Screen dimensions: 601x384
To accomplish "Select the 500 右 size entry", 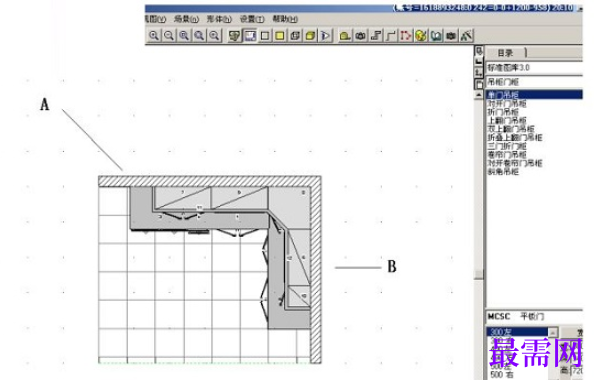I will point(501,375).
